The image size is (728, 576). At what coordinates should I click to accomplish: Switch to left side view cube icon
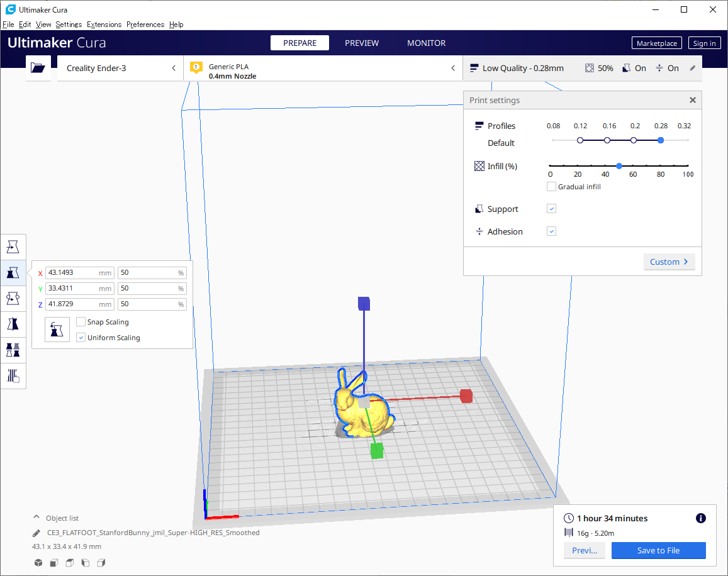click(86, 563)
